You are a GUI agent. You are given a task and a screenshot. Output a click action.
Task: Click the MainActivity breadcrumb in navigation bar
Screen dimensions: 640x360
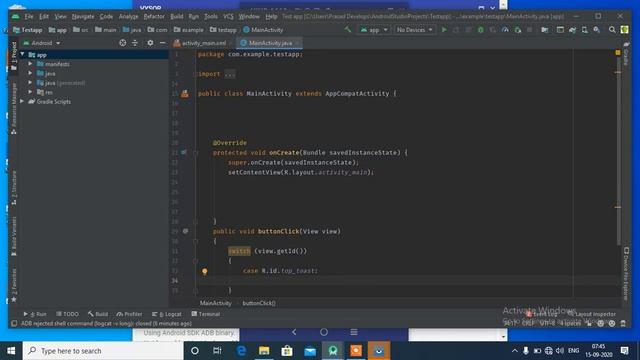point(263,30)
